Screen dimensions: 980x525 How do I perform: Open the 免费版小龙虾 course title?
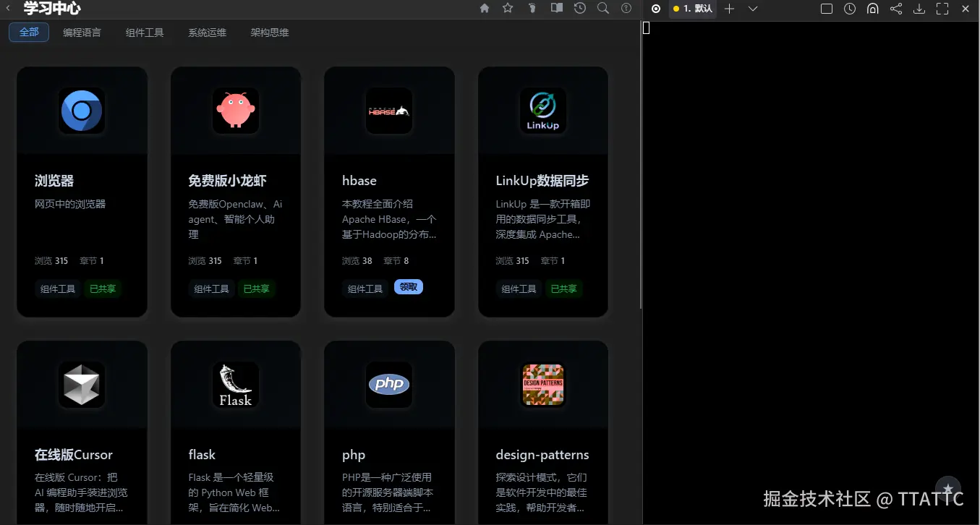[228, 181]
